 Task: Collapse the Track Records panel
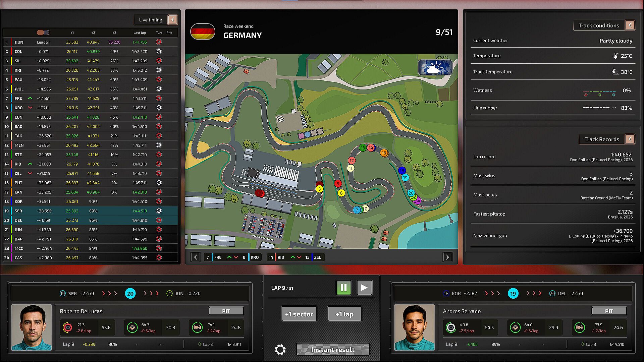630,139
